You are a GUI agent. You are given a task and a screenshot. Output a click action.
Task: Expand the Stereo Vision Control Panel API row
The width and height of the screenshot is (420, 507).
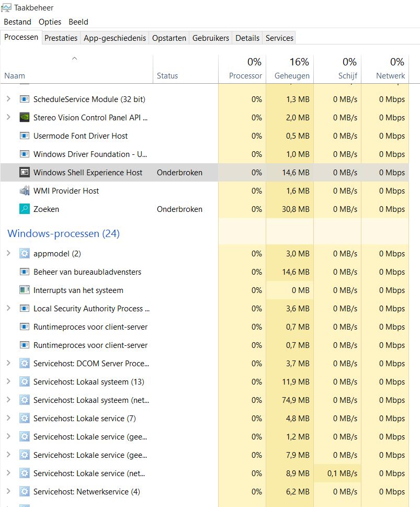click(x=9, y=117)
